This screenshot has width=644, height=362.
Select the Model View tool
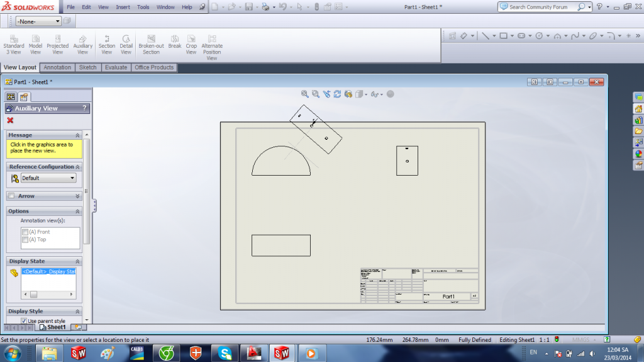pos(35,45)
